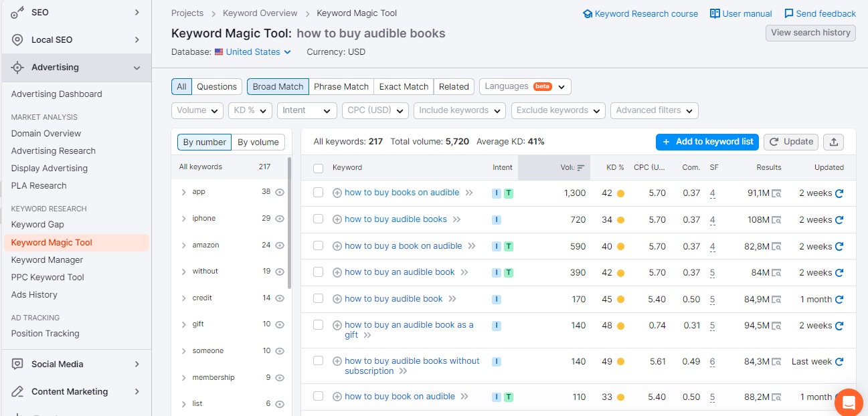Open the CPC (USD) filter dropdown
This screenshot has width=868, height=416.
click(x=375, y=110)
